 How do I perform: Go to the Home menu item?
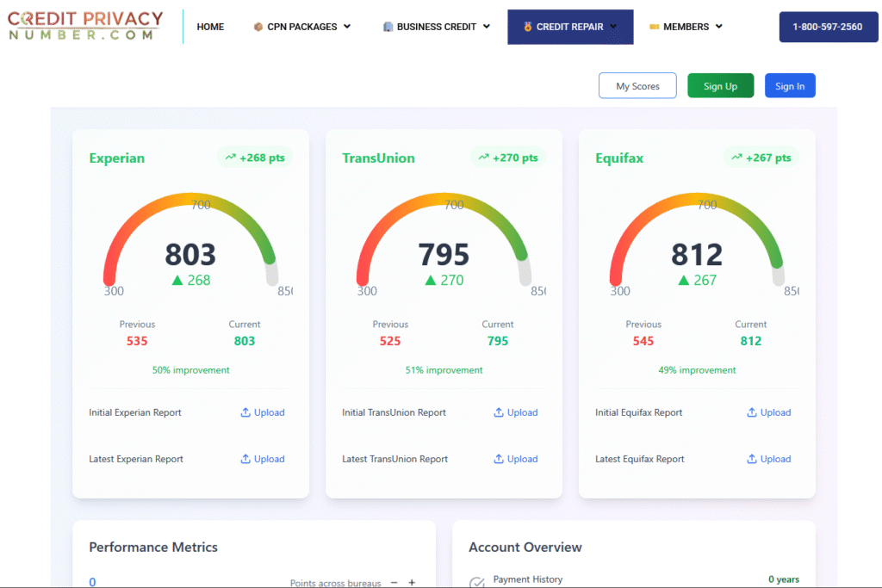click(210, 27)
